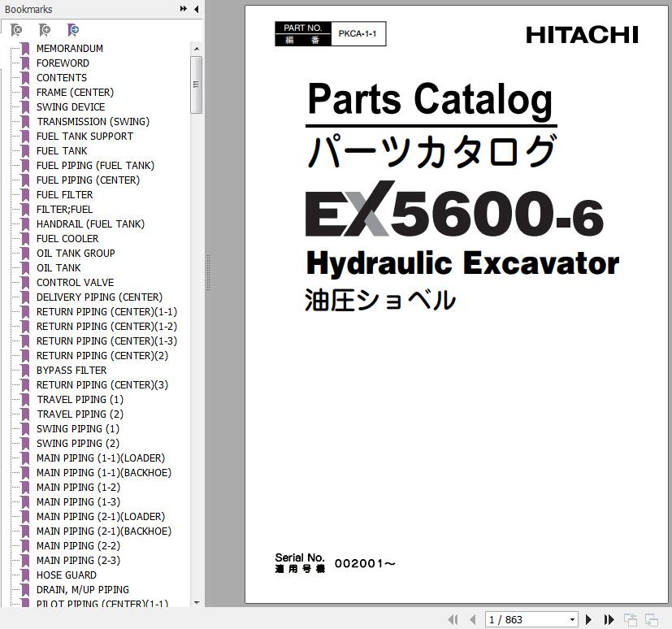
Task: Open the MEMORANDUM bookmark
Action: pos(70,49)
